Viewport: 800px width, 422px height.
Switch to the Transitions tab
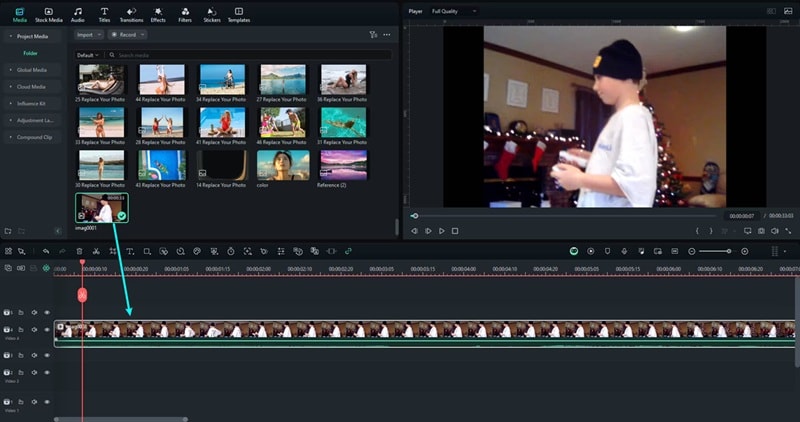(x=131, y=15)
